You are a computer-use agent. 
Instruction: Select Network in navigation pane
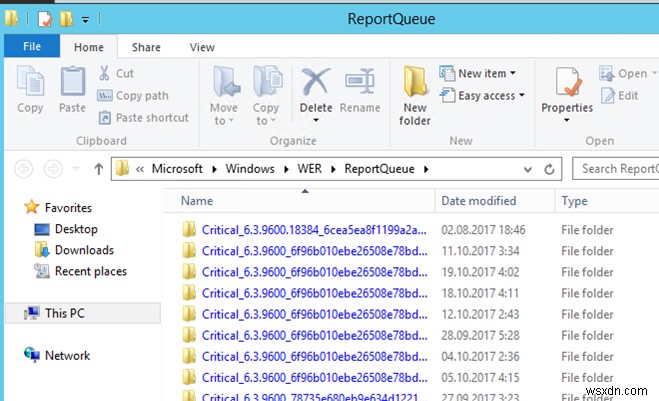57,356
